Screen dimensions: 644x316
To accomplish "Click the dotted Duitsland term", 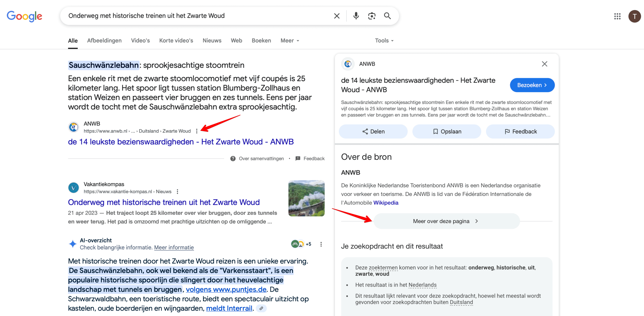I will point(461,302).
